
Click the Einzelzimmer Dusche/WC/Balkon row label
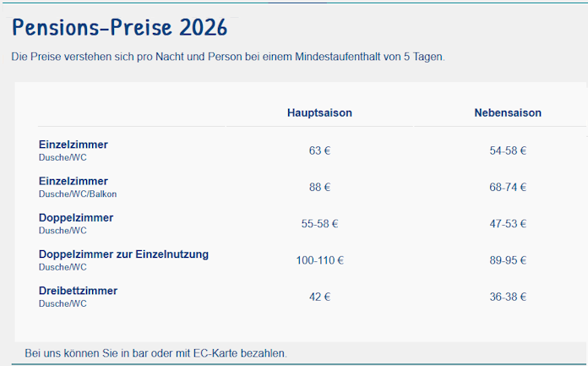click(73, 181)
